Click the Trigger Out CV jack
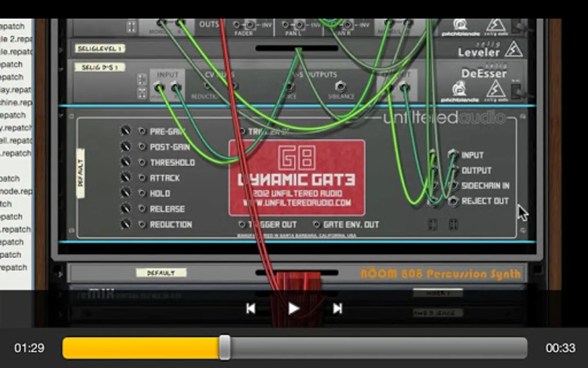 [242, 224]
